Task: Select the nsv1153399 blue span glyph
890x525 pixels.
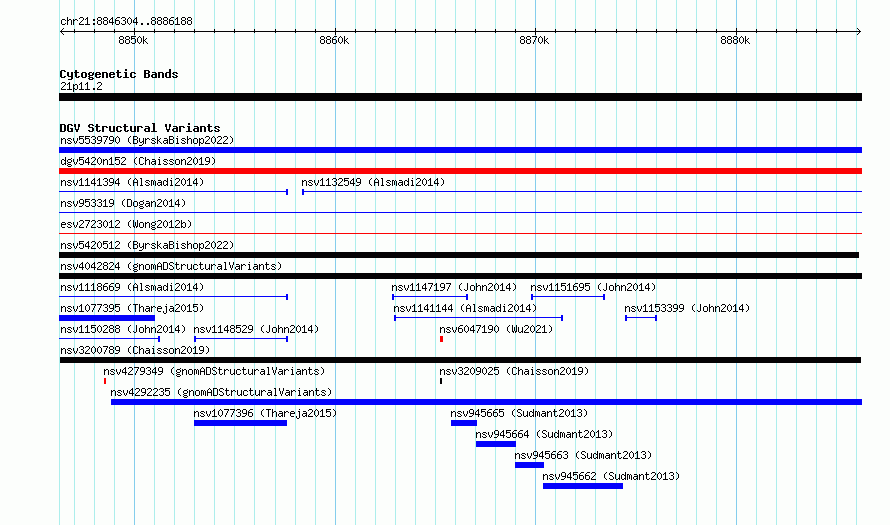Action: 641,318
